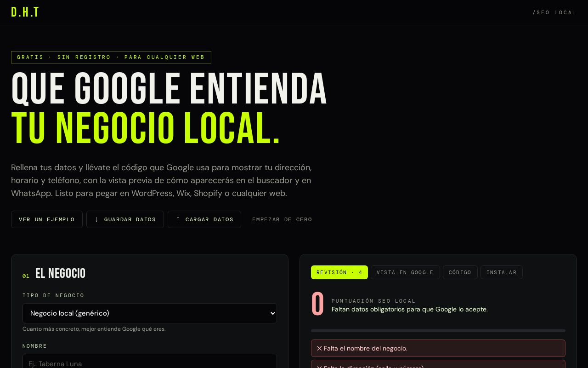Switch to the Vista en Google tab
This screenshot has height=368, width=588.
coord(405,272)
